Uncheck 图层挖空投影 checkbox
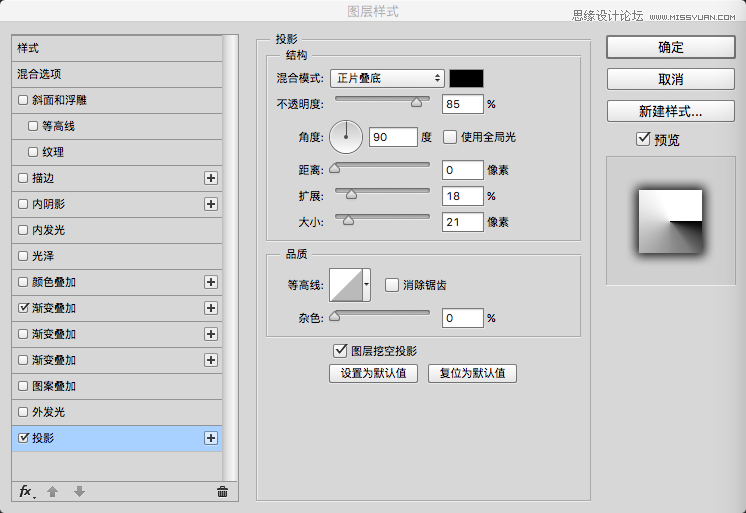The width and height of the screenshot is (746, 513). 340,351
